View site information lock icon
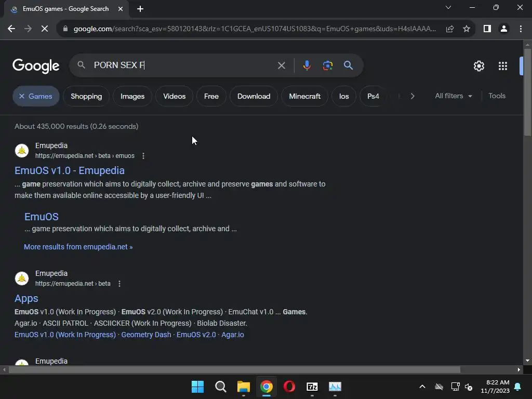532x399 pixels. click(x=65, y=29)
